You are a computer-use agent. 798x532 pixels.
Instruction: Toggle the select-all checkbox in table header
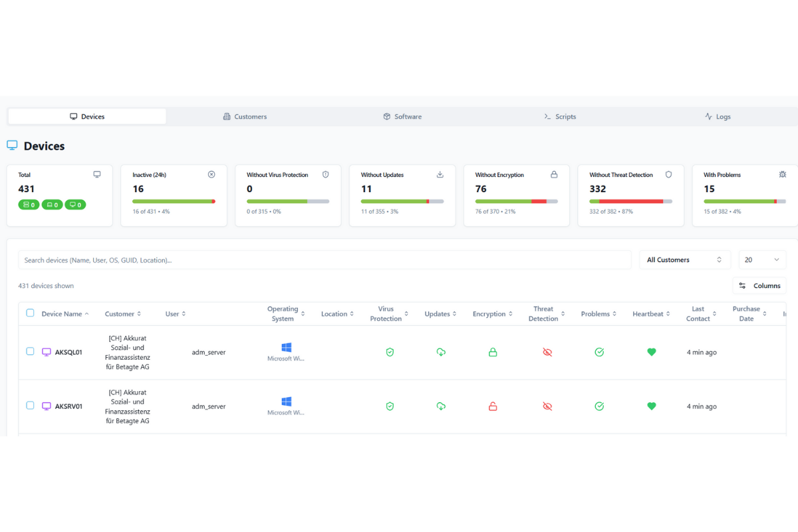pos(30,313)
